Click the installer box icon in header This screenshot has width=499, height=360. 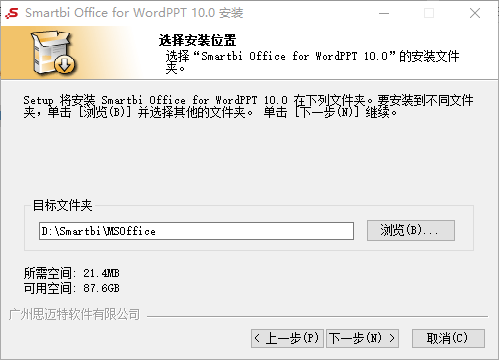pyautogui.click(x=53, y=52)
